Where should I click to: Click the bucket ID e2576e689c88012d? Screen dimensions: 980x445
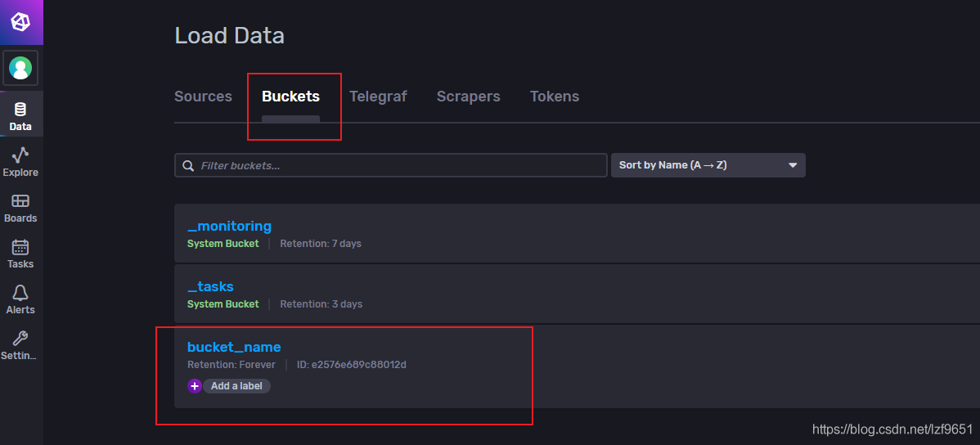(x=351, y=364)
